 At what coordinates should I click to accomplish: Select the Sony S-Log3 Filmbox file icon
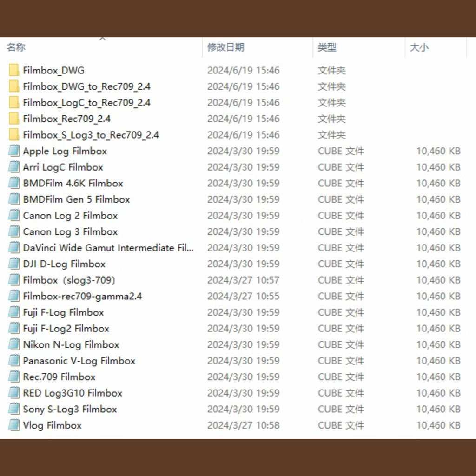(13, 409)
